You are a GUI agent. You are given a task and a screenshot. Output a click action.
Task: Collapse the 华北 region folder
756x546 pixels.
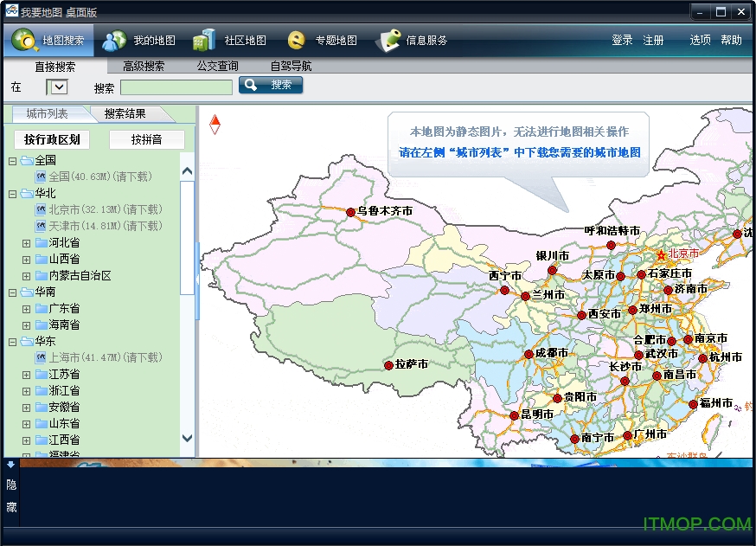point(14,193)
